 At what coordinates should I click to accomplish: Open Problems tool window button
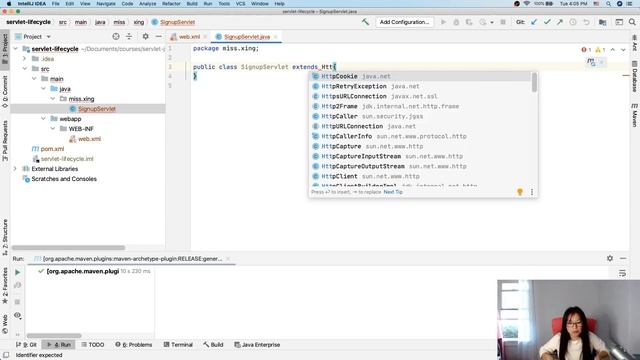[x=133, y=344]
